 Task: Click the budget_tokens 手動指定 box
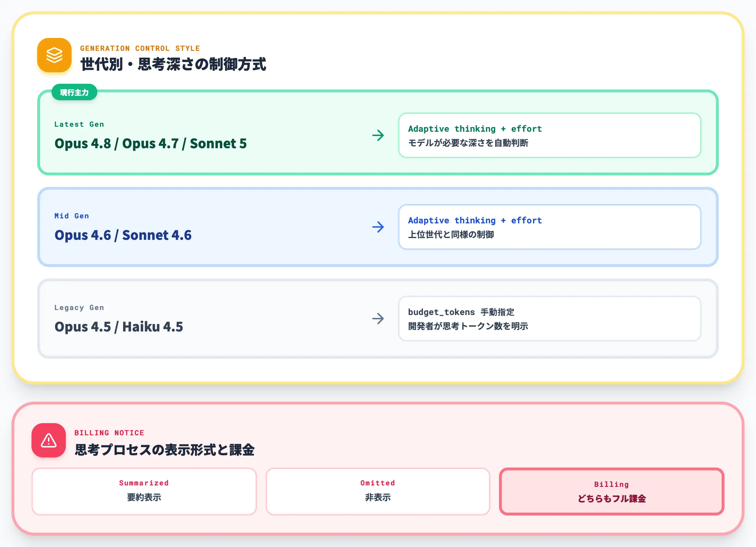(x=549, y=319)
